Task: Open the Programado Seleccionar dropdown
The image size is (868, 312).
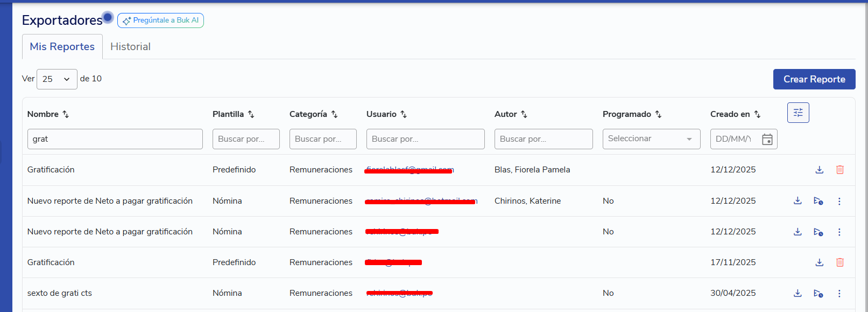Action: (651, 139)
